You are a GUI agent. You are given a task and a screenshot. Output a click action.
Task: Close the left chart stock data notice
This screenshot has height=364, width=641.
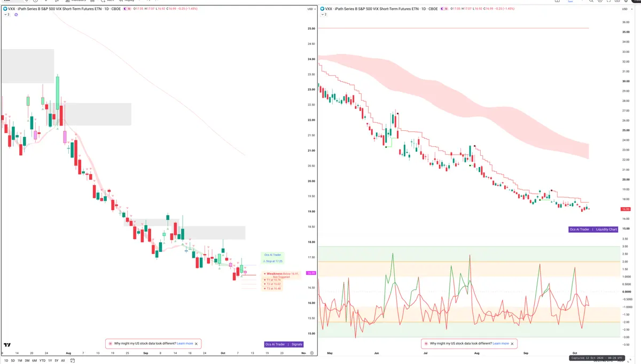point(197,344)
